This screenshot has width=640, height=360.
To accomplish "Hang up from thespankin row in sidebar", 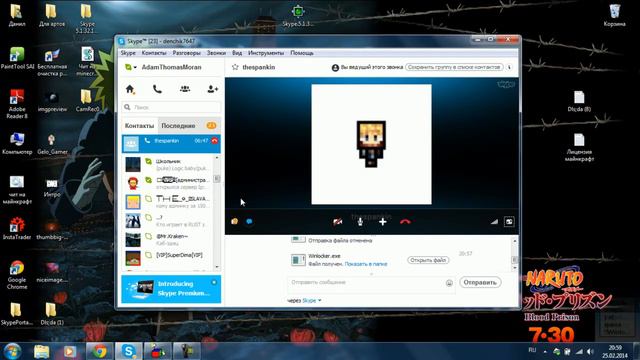I will tap(215, 140).
